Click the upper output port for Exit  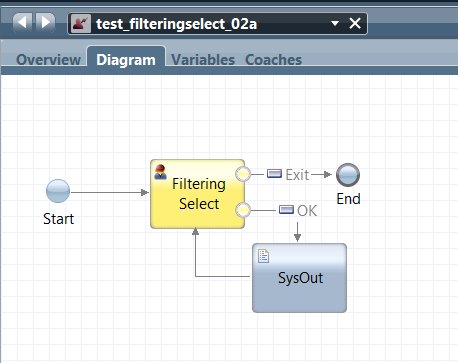pos(243,174)
